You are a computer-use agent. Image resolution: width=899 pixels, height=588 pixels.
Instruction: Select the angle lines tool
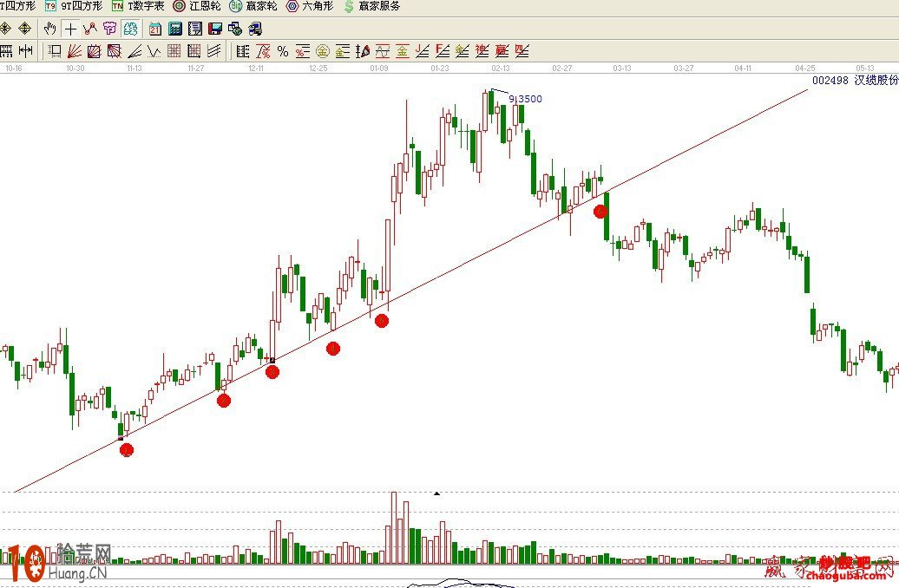click(x=135, y=51)
